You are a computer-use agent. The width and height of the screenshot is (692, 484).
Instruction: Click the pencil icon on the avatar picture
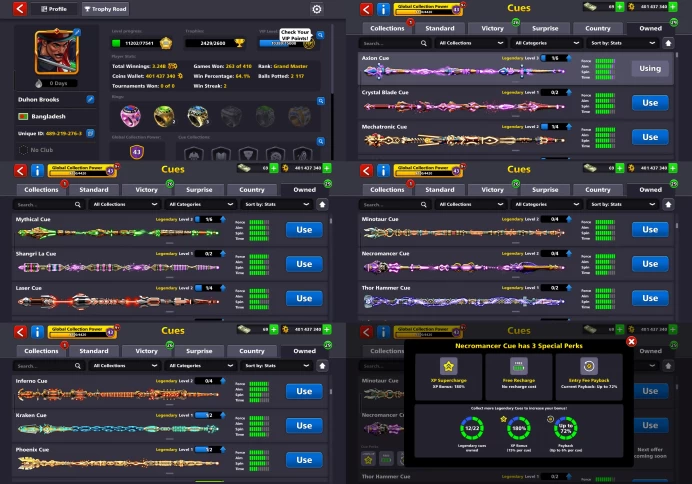tap(77, 32)
